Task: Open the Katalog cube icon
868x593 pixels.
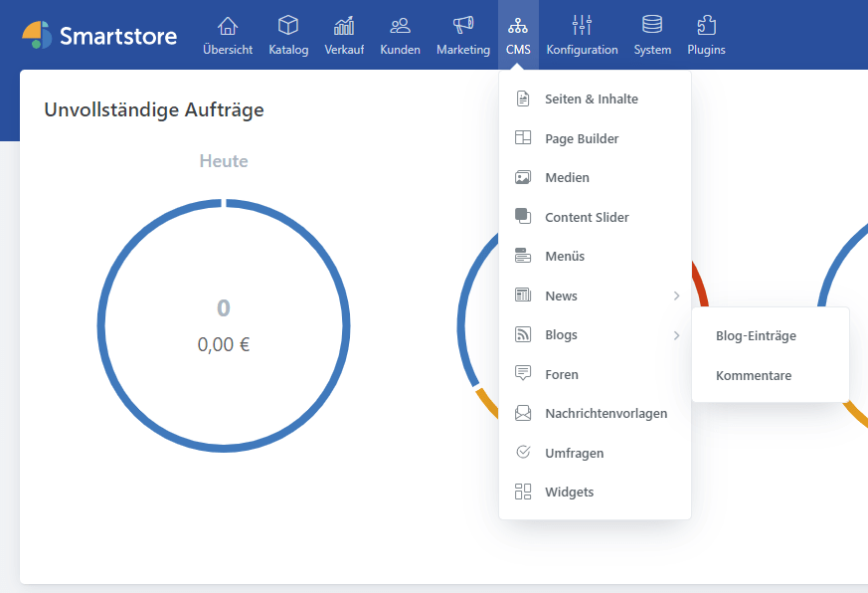Action: [288, 26]
